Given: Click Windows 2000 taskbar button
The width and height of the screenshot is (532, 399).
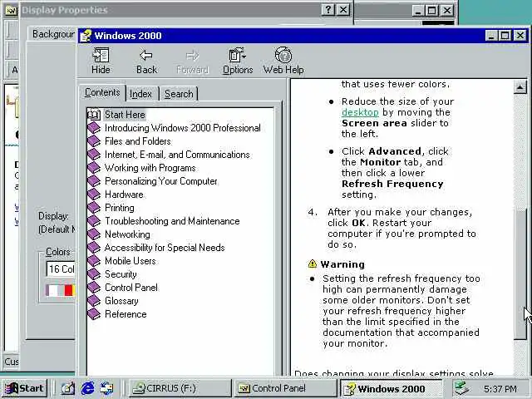Looking at the screenshot, I should click(x=391, y=388).
